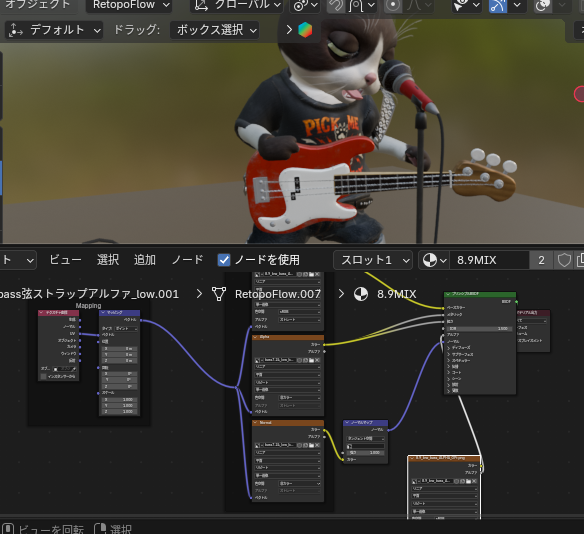Toggle the show gizmo button
The height and width of the screenshot is (534, 584).
click(498, 5)
